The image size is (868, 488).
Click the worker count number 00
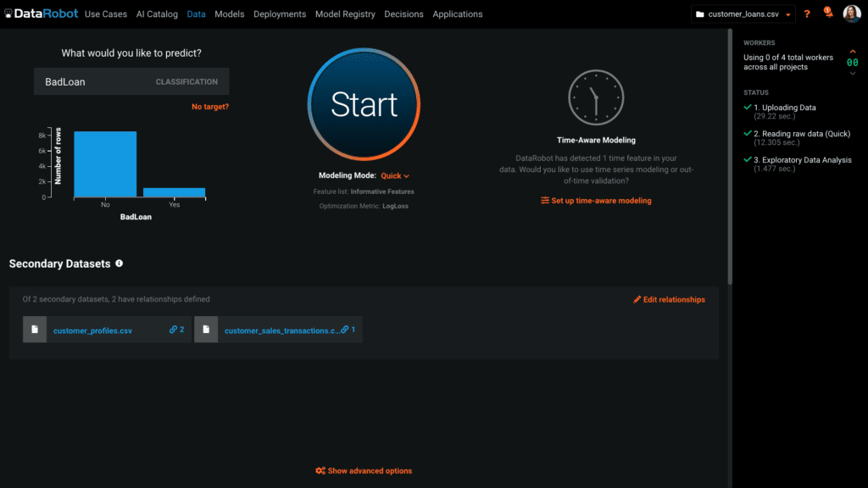point(853,63)
